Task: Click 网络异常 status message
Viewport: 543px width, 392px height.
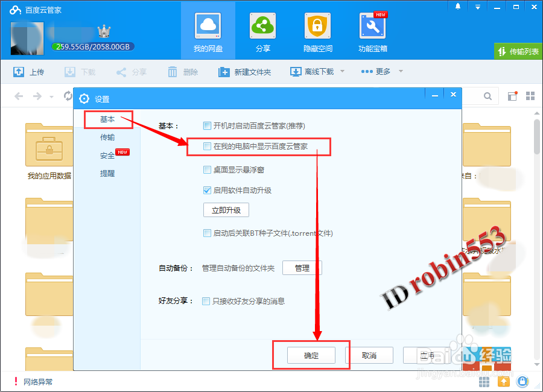Action: 38,382
